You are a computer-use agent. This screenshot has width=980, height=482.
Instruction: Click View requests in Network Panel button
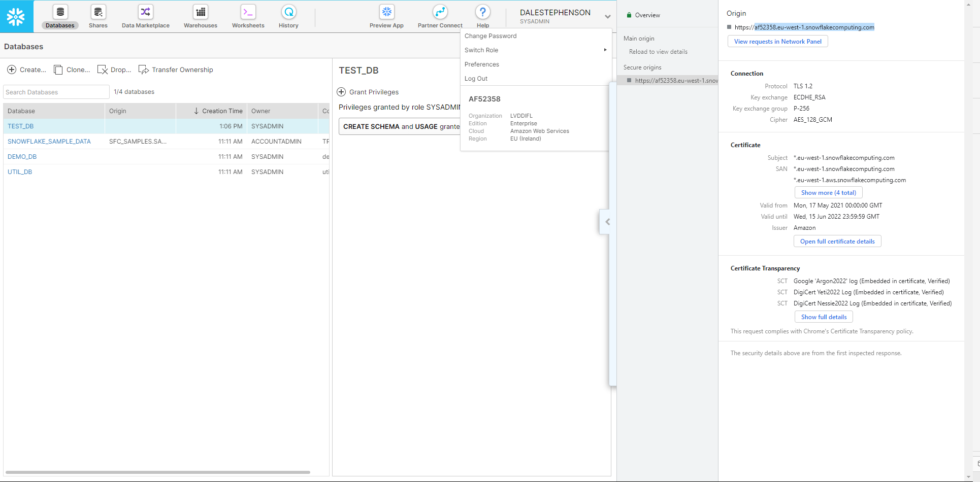[x=778, y=42]
